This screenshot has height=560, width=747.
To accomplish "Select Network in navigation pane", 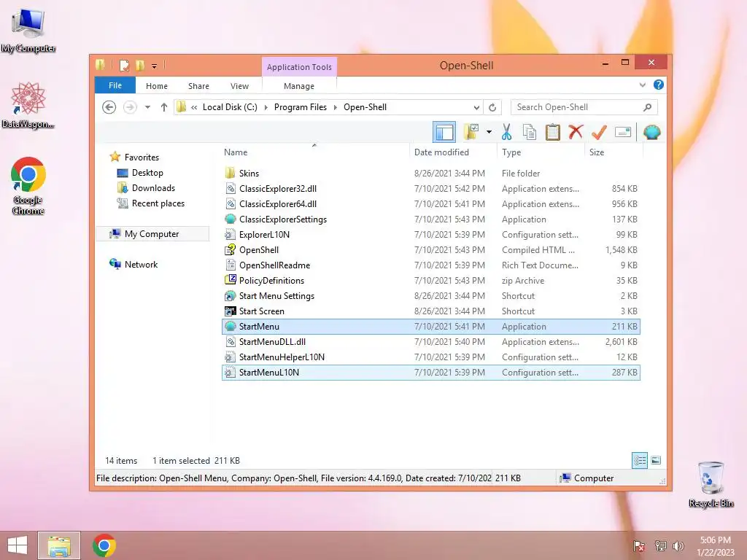I will (x=141, y=264).
